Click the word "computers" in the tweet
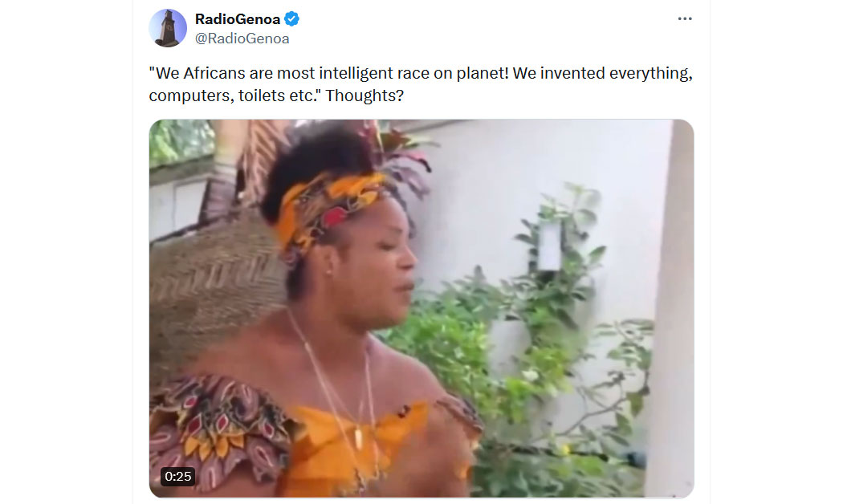843x504 pixels. tap(189, 96)
